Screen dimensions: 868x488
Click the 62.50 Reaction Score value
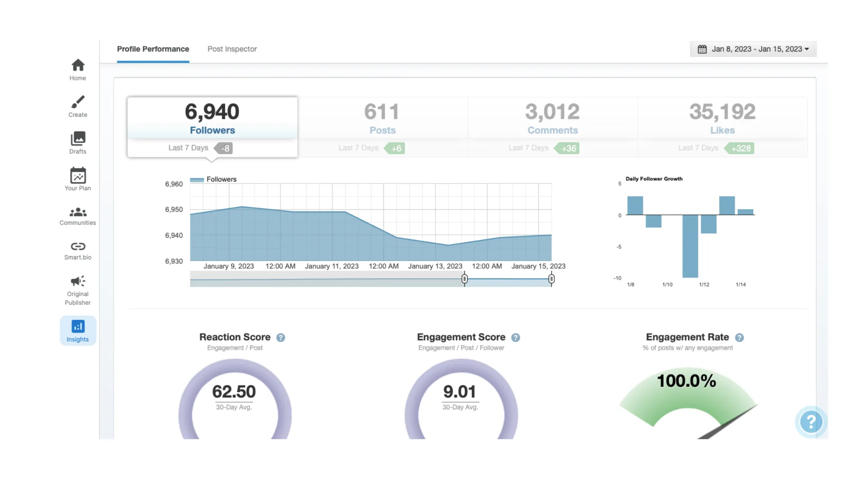click(234, 391)
